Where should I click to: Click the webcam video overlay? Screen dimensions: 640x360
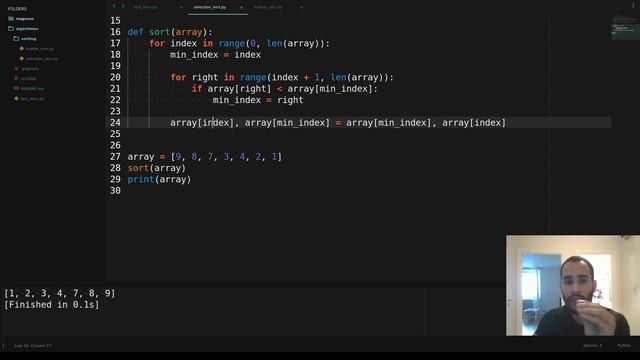click(x=573, y=285)
